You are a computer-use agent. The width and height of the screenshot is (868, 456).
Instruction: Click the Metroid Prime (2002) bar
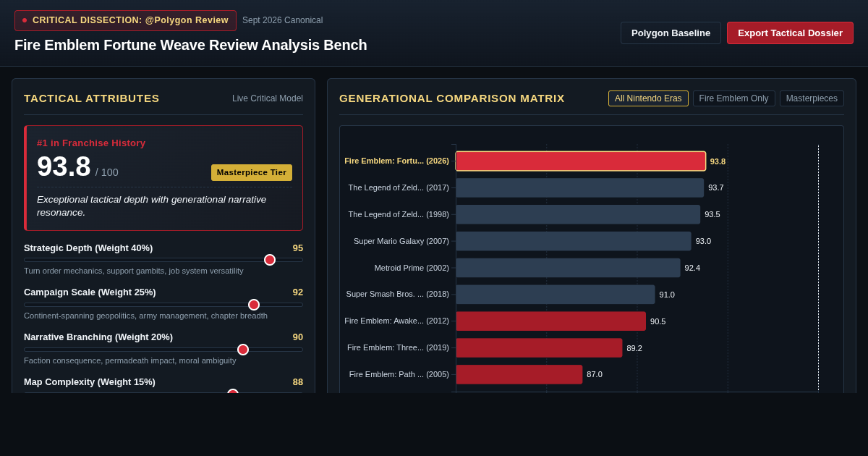click(x=568, y=268)
